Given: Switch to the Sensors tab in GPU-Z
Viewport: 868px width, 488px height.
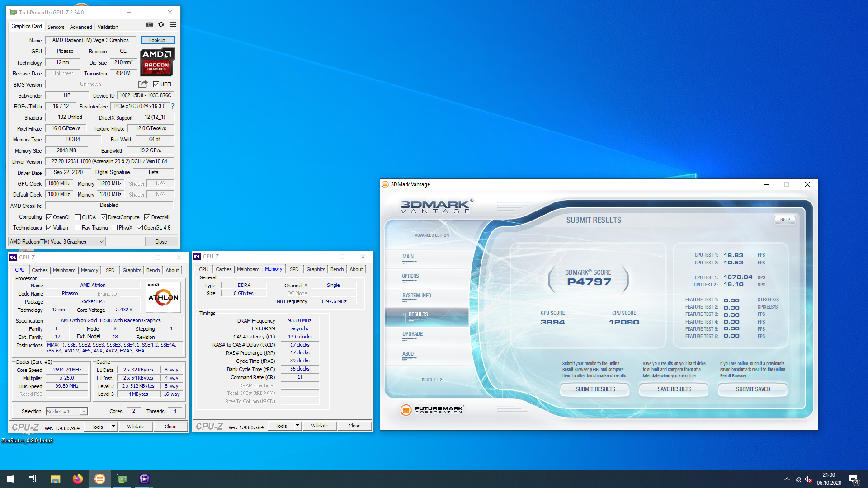Looking at the screenshot, I should pos(56,27).
